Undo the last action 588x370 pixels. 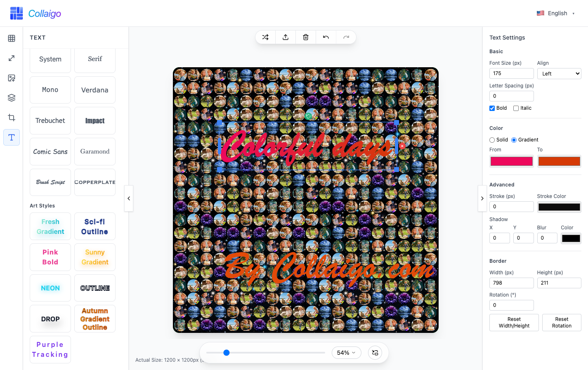[x=326, y=37]
